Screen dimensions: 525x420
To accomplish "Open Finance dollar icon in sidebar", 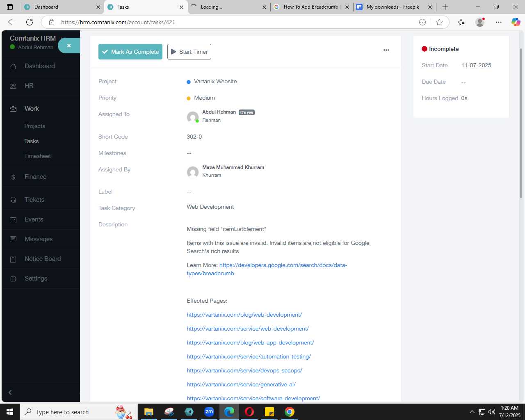I will point(13,177).
